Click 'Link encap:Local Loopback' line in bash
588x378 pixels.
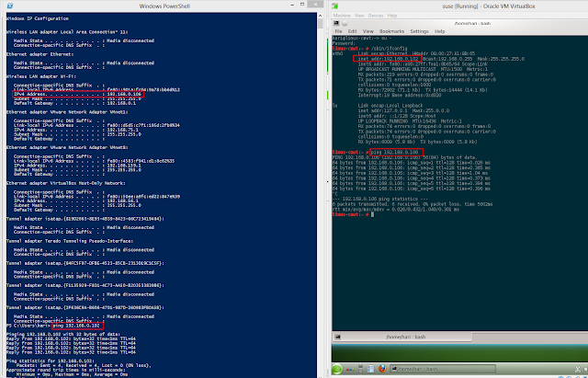click(x=390, y=106)
